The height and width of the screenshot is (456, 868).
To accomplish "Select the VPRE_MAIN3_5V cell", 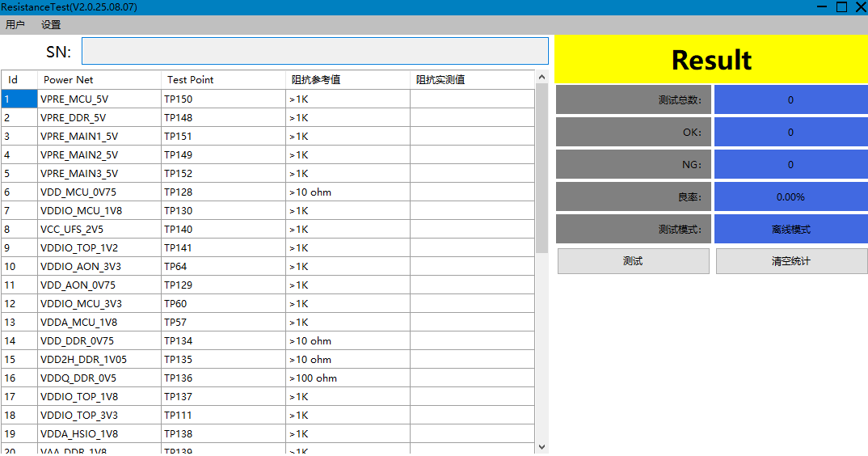I will [99, 173].
